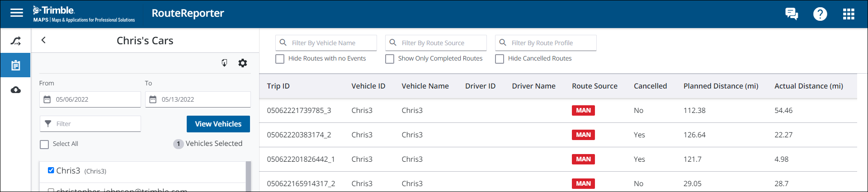This screenshot has height=192, width=868.
Task: Click the help question mark icon
Action: coord(820,14)
